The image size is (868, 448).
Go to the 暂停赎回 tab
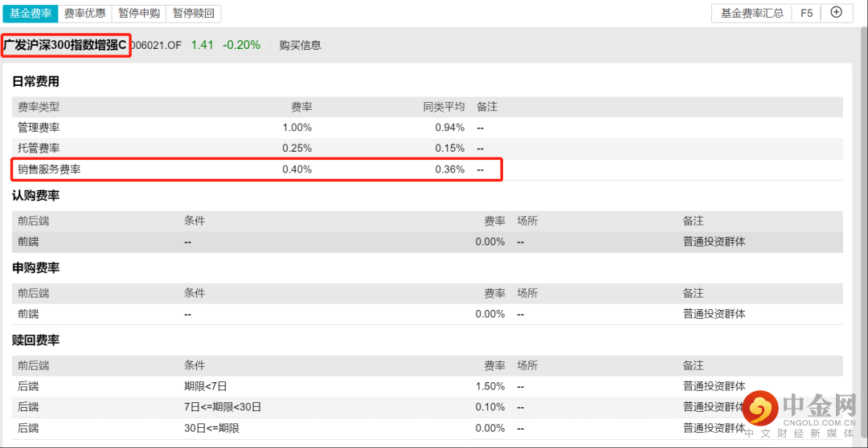[194, 14]
